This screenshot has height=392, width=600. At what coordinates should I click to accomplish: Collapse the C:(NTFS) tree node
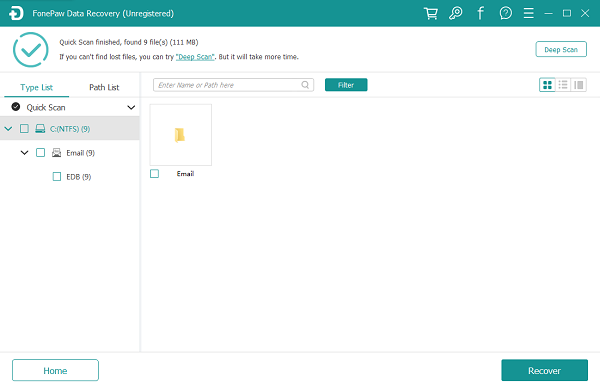8,129
